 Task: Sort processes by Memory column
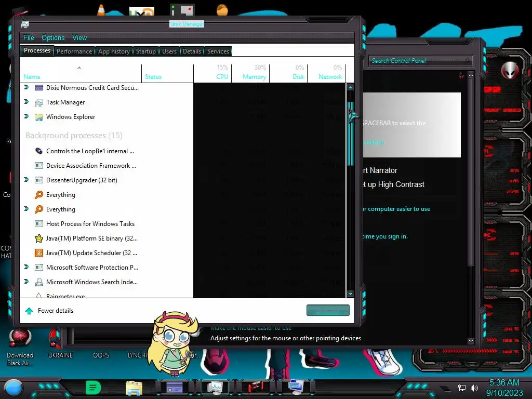pyautogui.click(x=251, y=74)
